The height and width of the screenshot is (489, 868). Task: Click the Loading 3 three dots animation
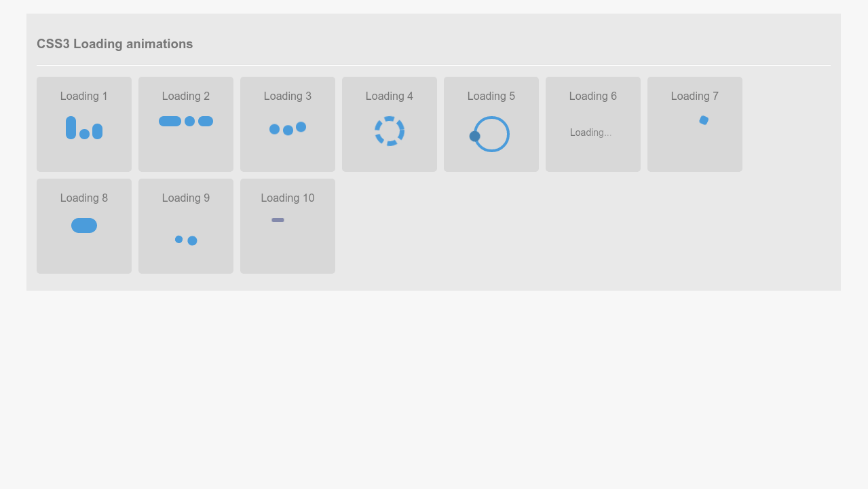(288, 128)
